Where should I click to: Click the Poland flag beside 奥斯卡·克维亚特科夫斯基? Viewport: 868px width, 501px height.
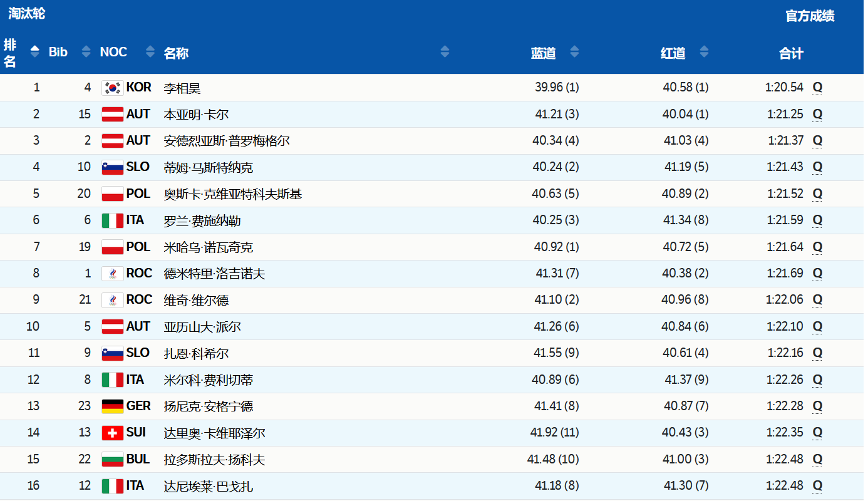coord(113,194)
